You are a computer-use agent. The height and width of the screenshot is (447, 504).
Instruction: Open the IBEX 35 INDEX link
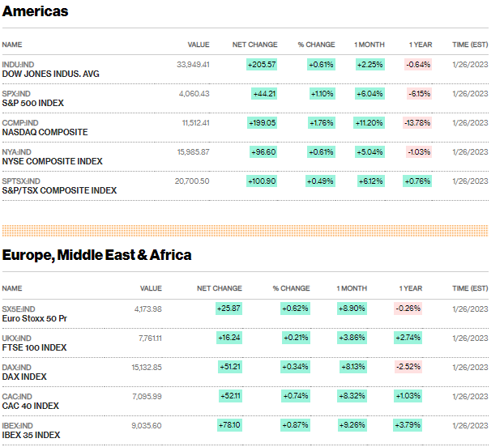(33, 435)
